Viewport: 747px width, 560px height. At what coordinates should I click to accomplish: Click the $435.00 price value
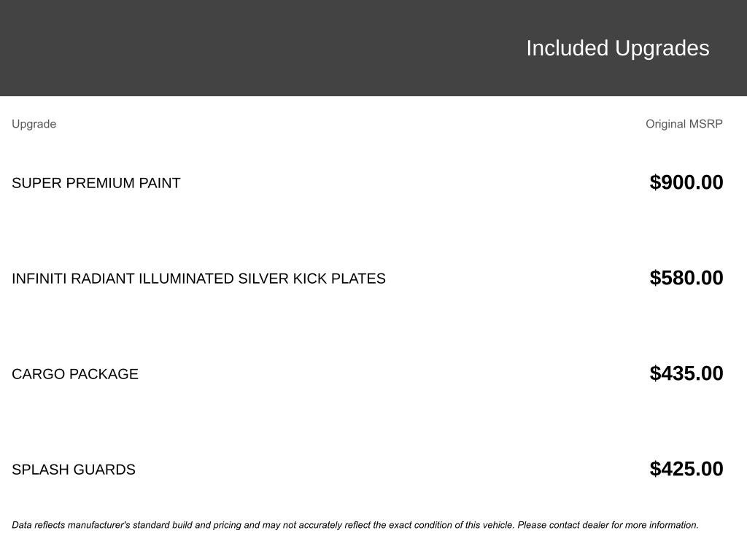coord(686,373)
